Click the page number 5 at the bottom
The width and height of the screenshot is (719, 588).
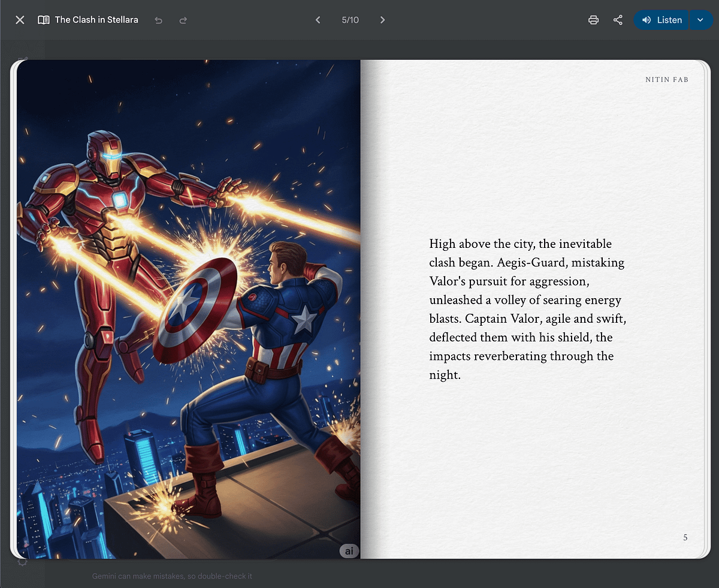[685, 538]
